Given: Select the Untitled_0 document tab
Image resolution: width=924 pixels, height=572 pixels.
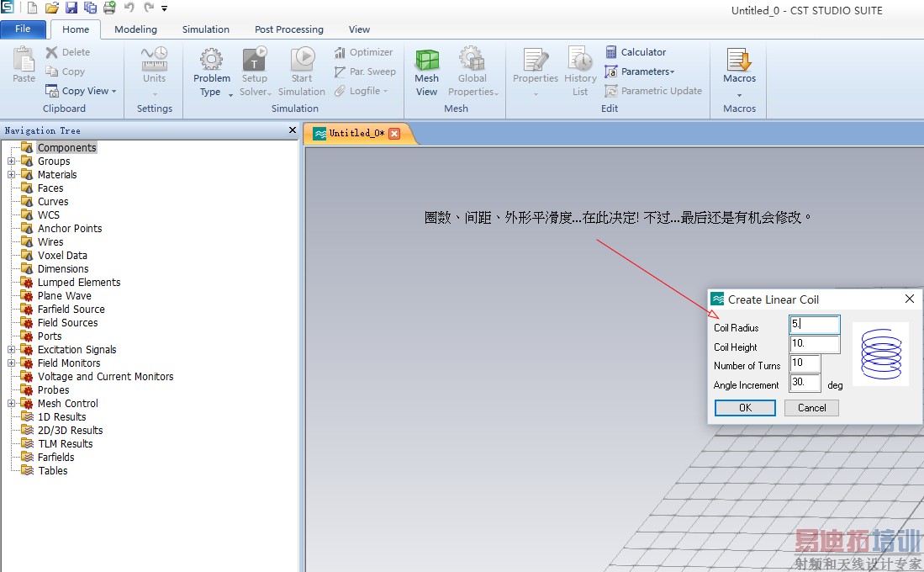Looking at the screenshot, I should tap(356, 133).
